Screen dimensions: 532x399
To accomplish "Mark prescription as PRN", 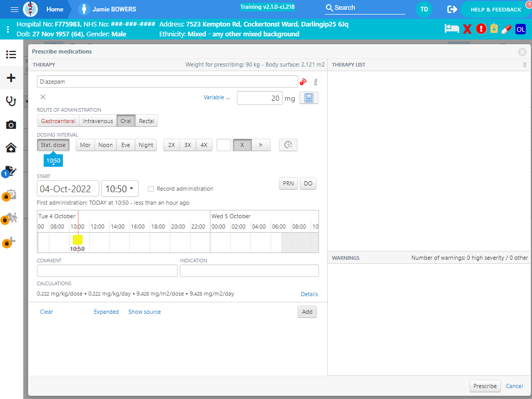I will pos(288,183).
